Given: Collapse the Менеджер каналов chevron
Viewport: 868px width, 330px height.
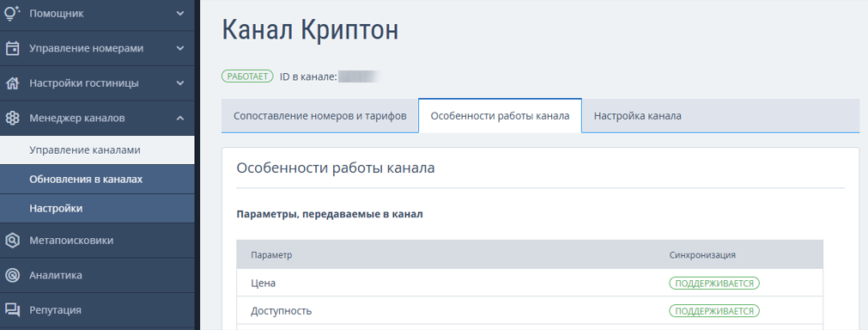Looking at the screenshot, I should point(180,118).
